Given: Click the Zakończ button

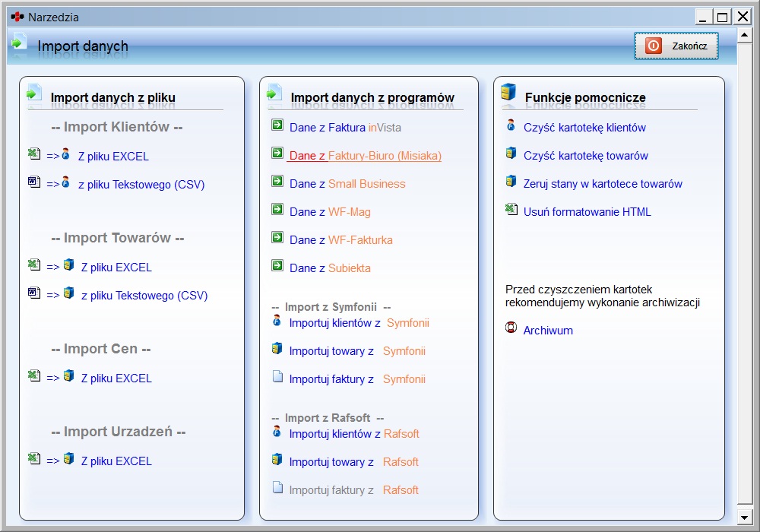Looking at the screenshot, I should click(676, 46).
